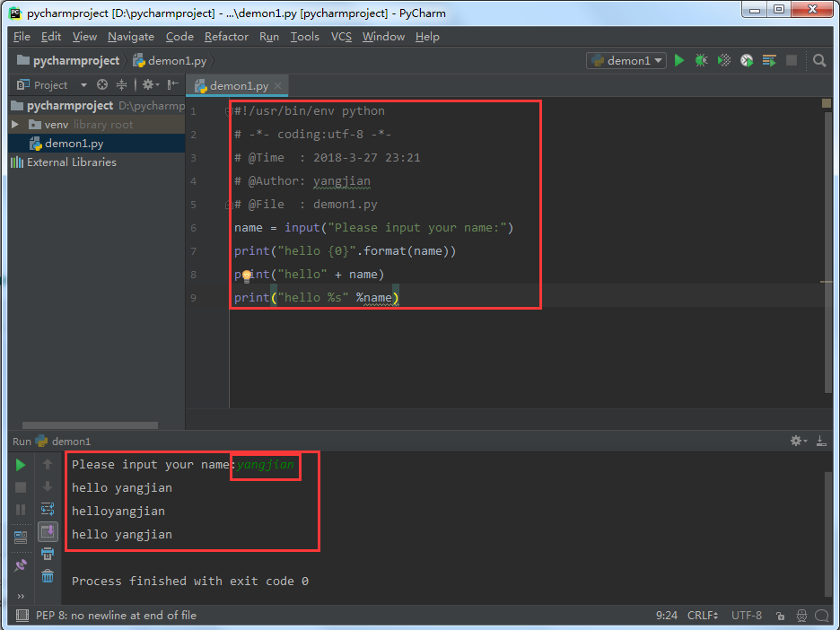This screenshot has height=630, width=840.
Task: Click the concurrency diagram run icon
Action: tap(769, 60)
